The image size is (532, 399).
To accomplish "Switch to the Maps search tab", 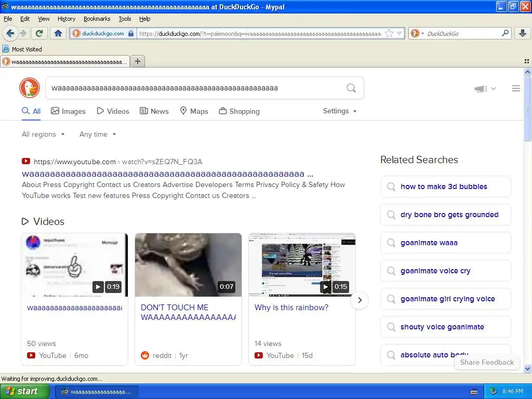I will click(x=194, y=111).
